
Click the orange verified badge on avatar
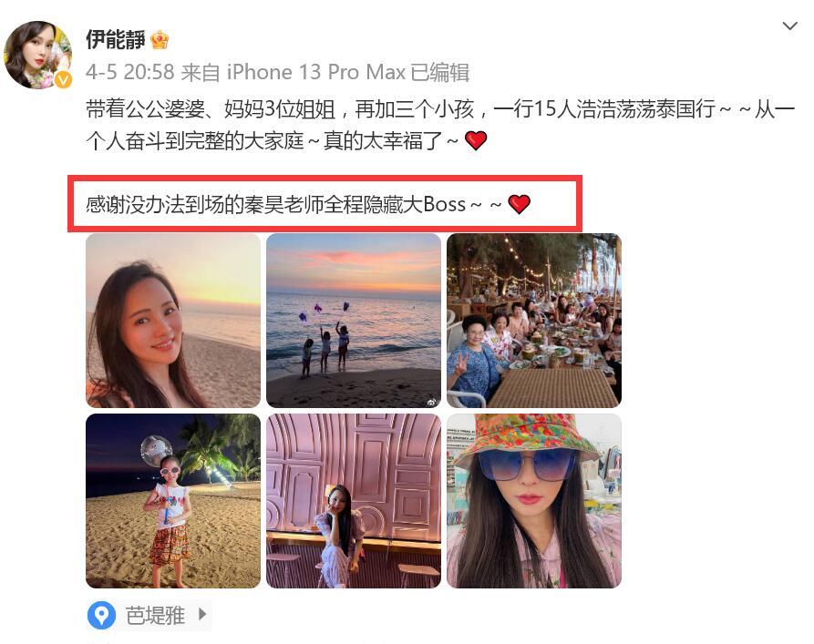pos(63,80)
